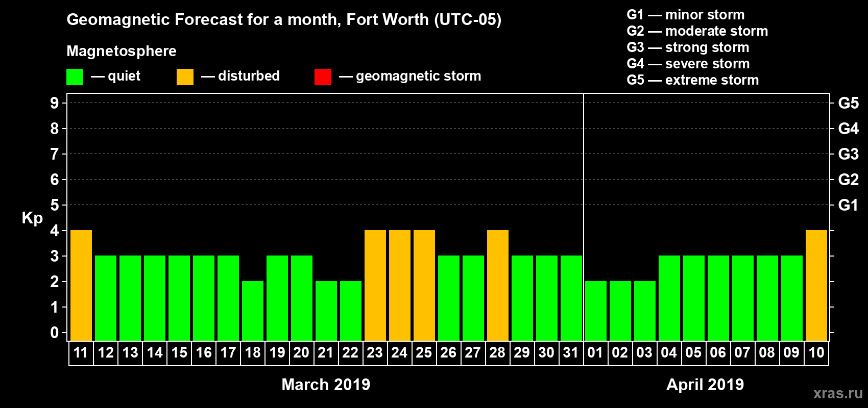This screenshot has width=868, height=408.
Task: Click the date label '06' on axis
Action: point(718,352)
